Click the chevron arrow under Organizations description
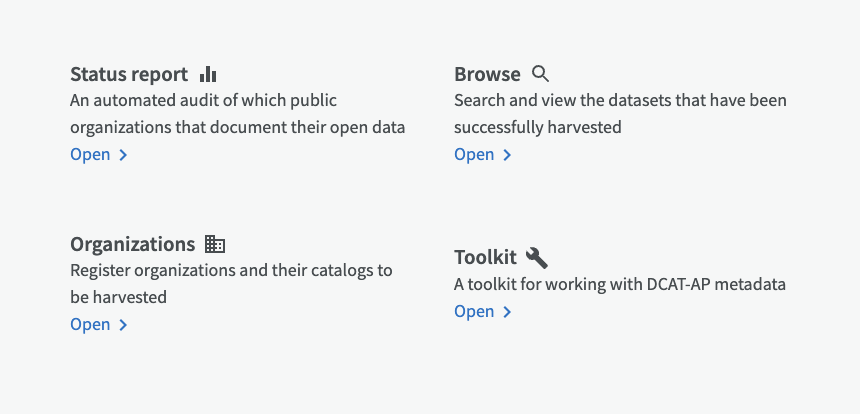This screenshot has height=414, width=860. [123, 325]
